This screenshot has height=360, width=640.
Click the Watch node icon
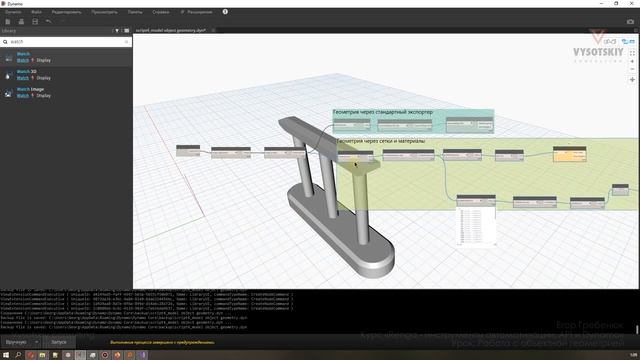pos(8,58)
